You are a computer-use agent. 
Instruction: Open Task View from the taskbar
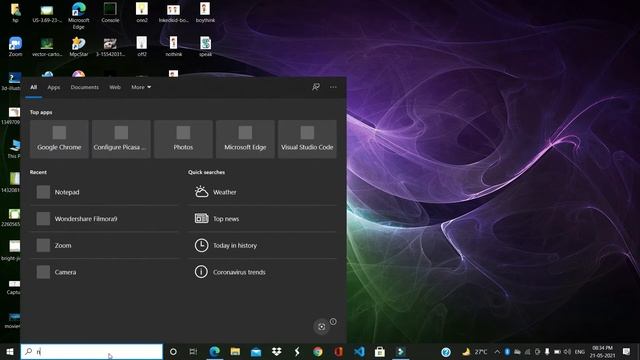193,351
